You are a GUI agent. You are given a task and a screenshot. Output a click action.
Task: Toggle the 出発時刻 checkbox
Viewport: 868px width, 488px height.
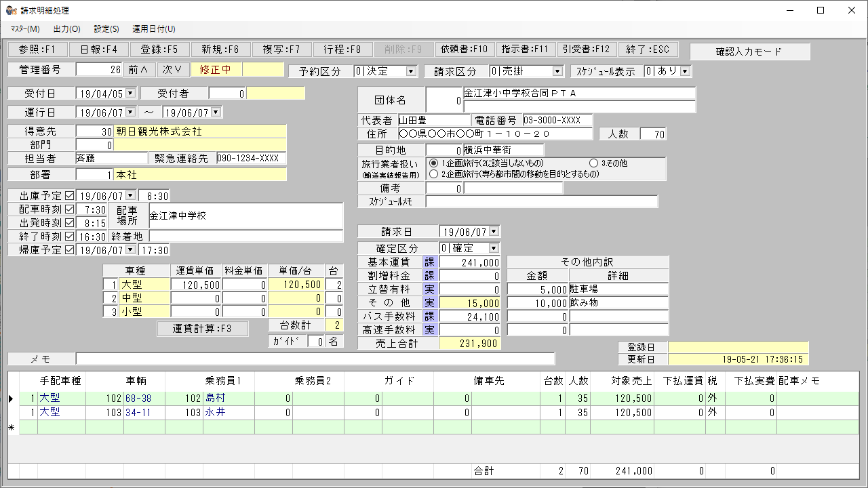click(69, 223)
